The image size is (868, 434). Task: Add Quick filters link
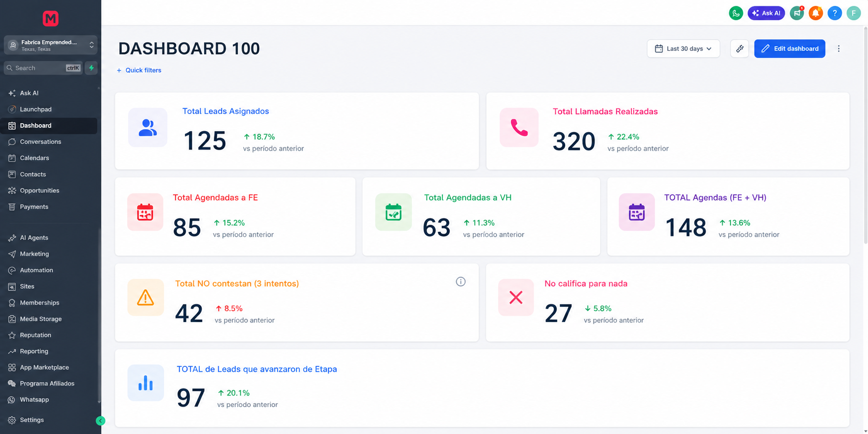point(139,70)
